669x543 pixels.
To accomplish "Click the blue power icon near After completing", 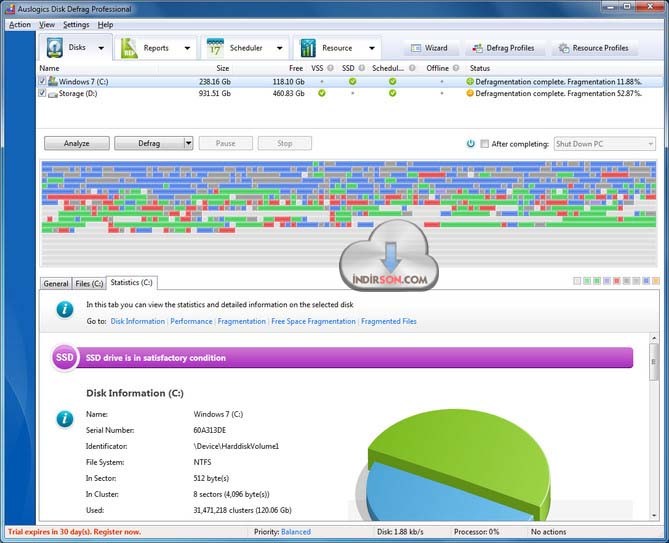I will click(470, 143).
